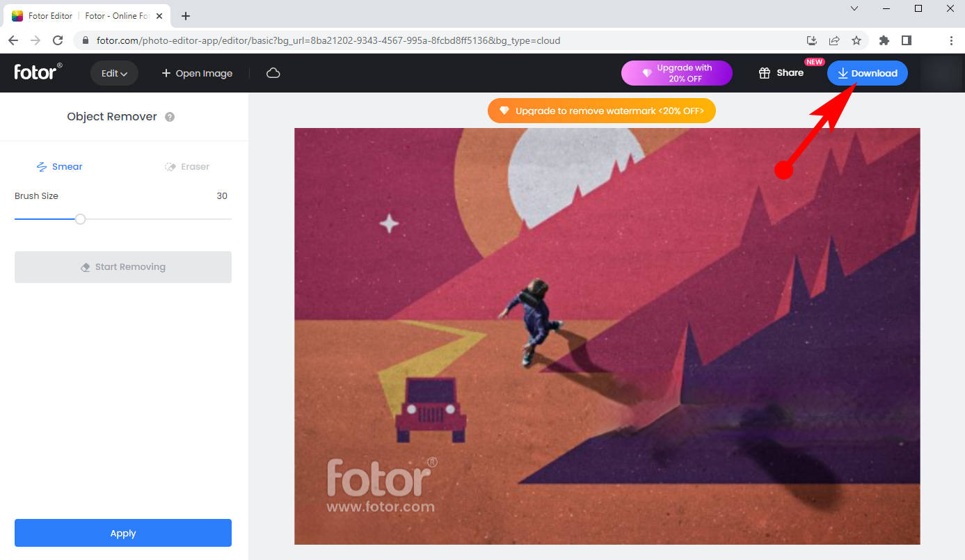
Task: Open the Edit dropdown menu
Action: click(x=114, y=73)
